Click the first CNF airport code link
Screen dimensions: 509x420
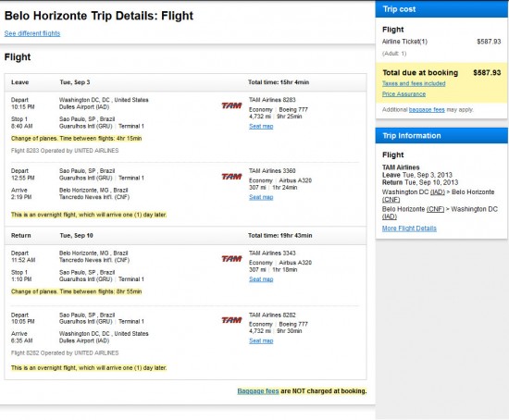tap(391, 200)
